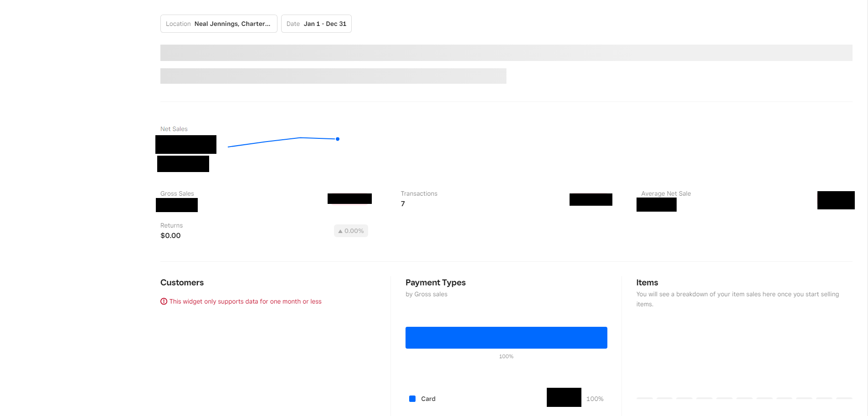Click the Returns $0.00 value
The image size is (868, 416).
click(170, 235)
